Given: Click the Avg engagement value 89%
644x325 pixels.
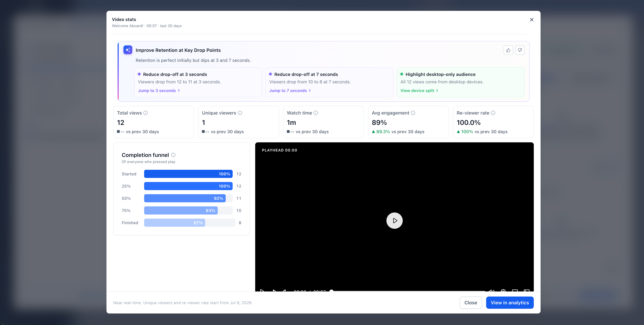Looking at the screenshot, I should (379, 123).
